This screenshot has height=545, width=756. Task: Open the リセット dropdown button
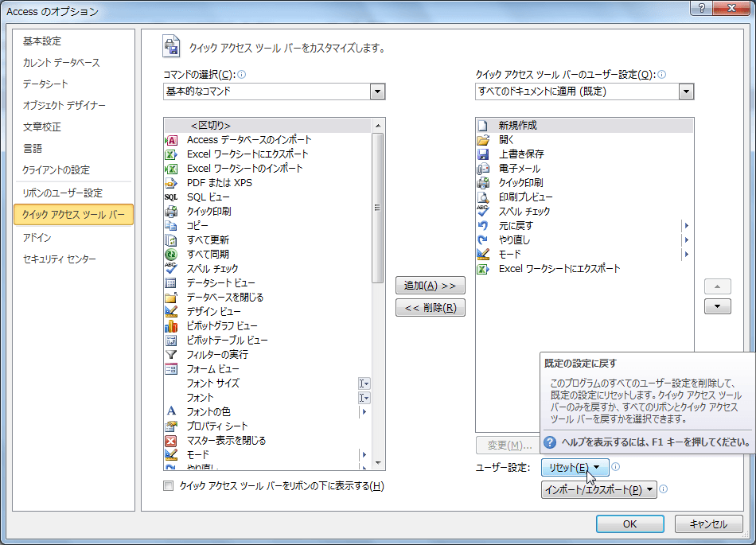(x=575, y=467)
